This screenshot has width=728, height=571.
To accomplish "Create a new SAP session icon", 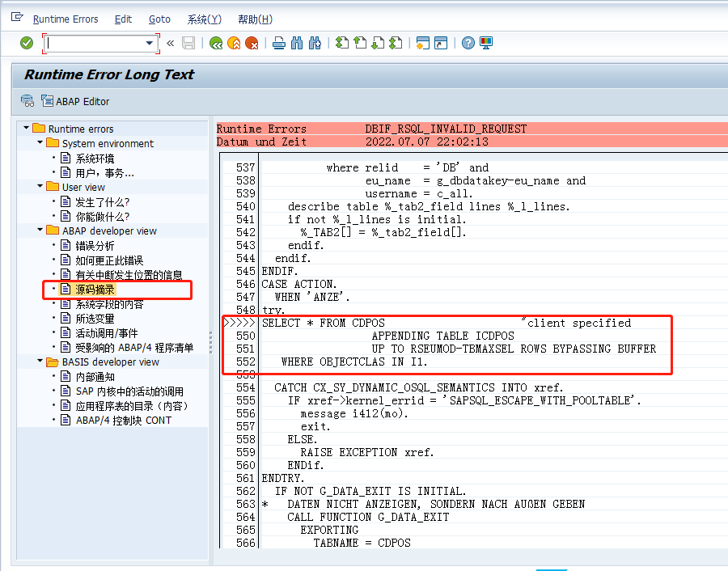I will (x=422, y=44).
